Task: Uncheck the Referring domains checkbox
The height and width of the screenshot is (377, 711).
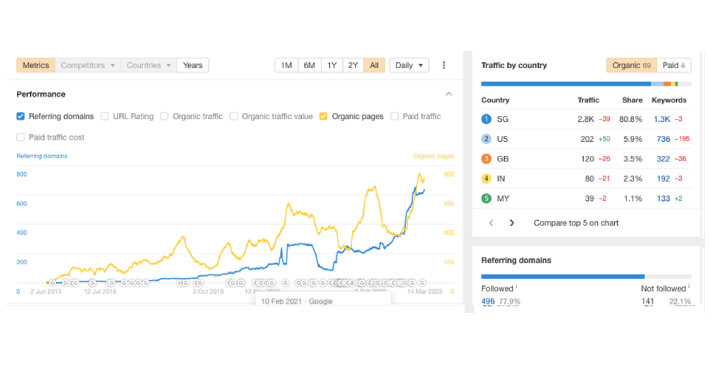Action: click(20, 117)
